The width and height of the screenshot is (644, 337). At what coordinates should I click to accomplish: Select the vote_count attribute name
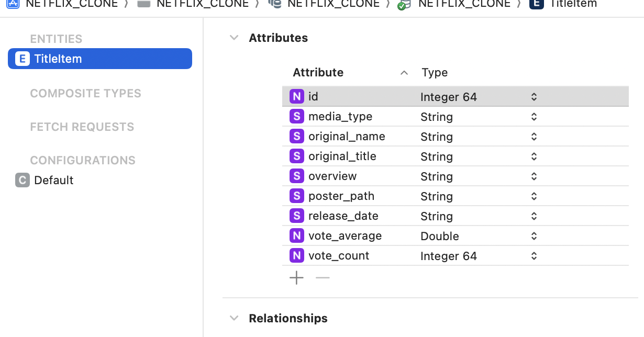coord(339,256)
